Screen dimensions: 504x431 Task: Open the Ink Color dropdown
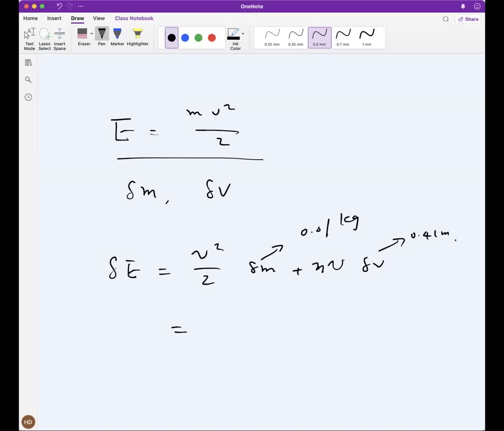[x=242, y=33]
